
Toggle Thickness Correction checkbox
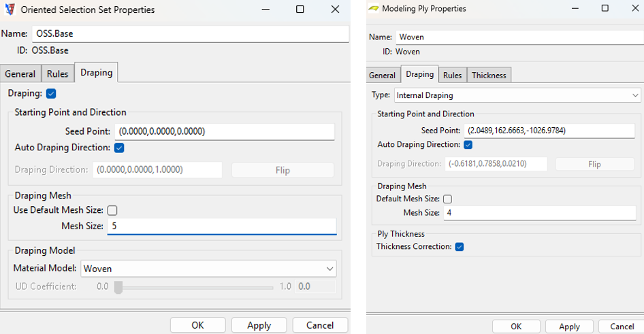click(x=460, y=246)
